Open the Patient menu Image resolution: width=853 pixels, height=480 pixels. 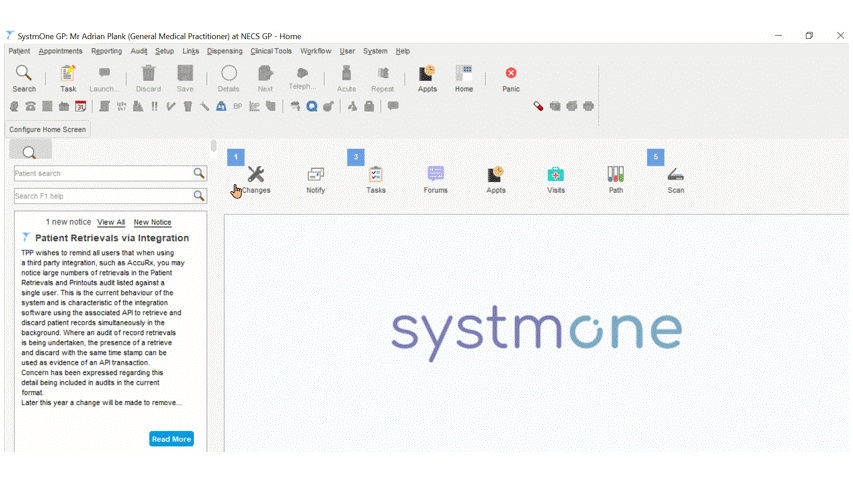[x=19, y=51]
